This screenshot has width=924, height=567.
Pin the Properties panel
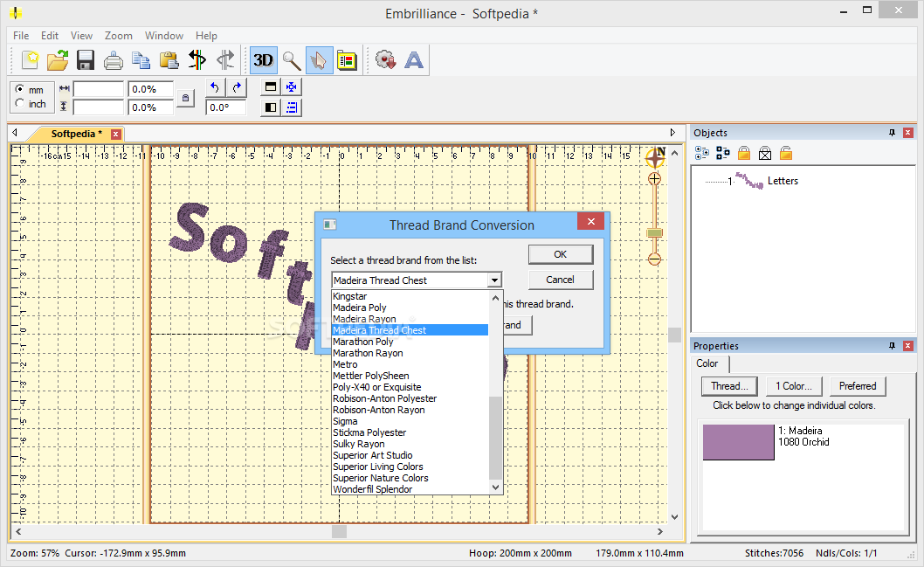(893, 346)
